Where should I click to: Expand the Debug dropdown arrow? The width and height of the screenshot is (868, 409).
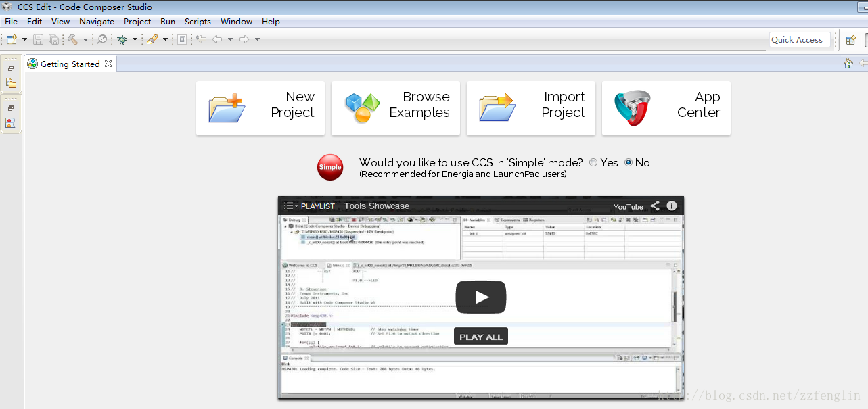(135, 40)
